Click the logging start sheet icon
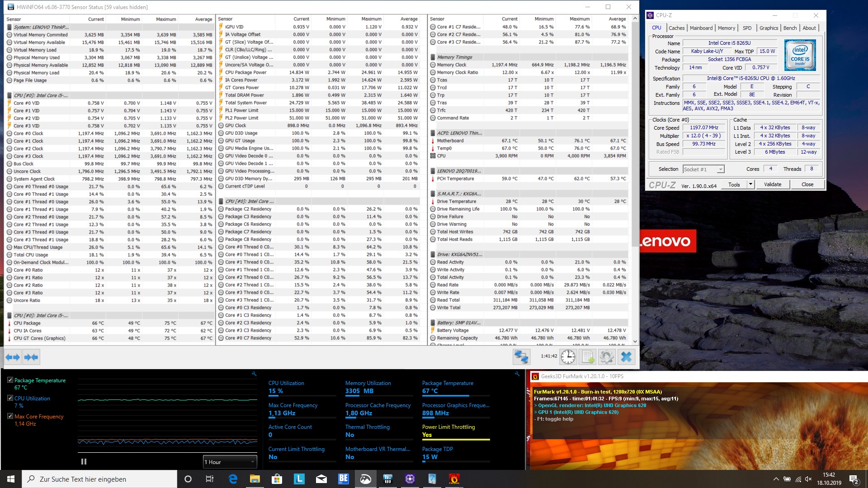 click(x=588, y=357)
